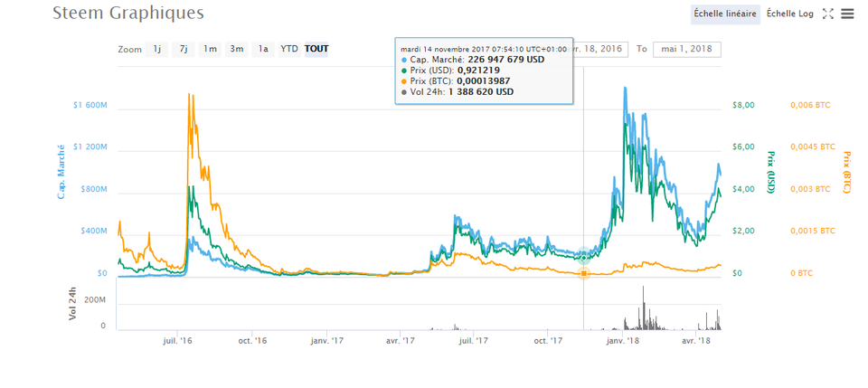Click the Vol 24h axis label
Viewport: 868px width, 388px height.
coord(72,306)
